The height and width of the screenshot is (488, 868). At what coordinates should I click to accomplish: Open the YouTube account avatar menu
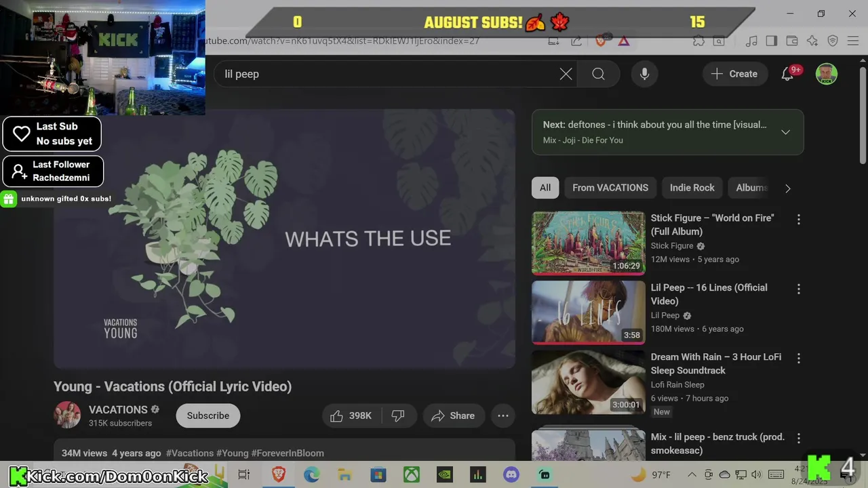click(x=826, y=74)
